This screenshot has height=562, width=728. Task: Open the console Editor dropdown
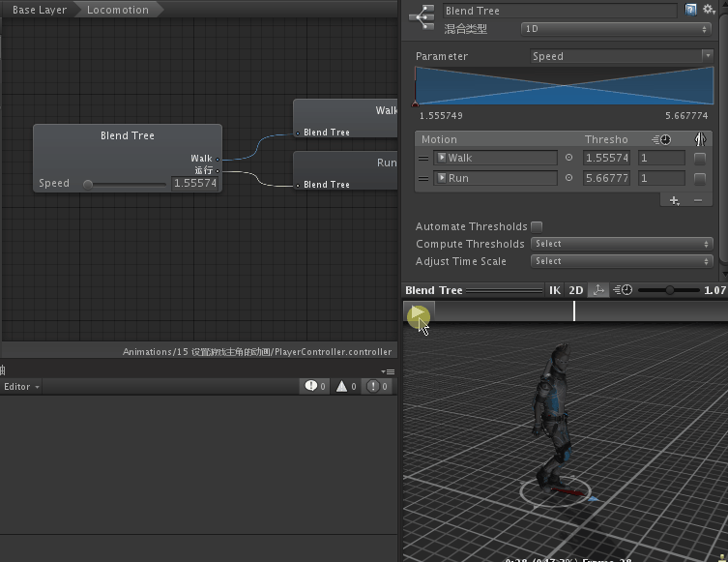click(21, 386)
